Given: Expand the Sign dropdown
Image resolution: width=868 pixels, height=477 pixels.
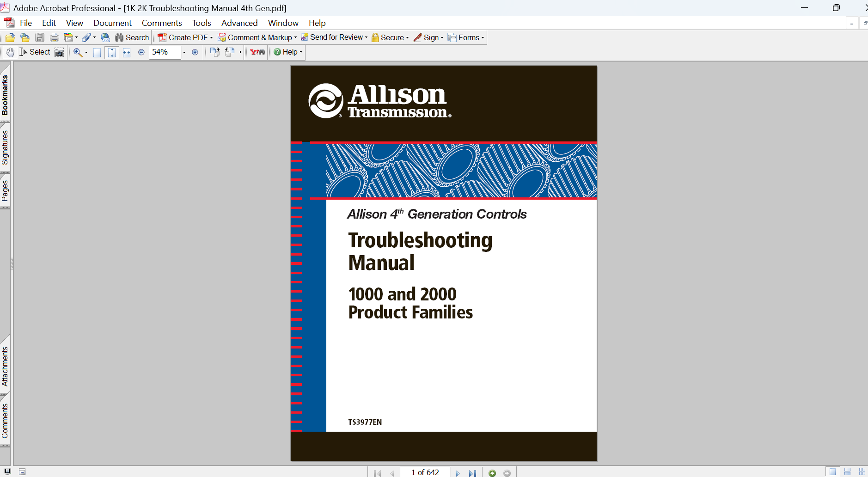Looking at the screenshot, I should (x=442, y=38).
